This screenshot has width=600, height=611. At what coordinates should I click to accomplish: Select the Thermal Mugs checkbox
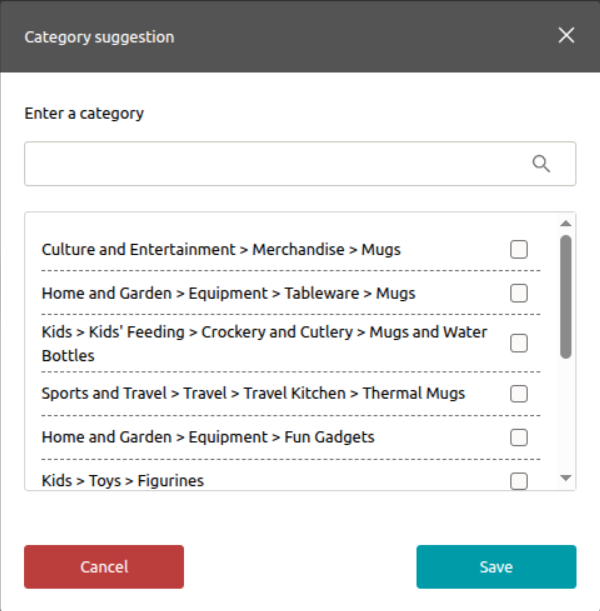point(519,393)
